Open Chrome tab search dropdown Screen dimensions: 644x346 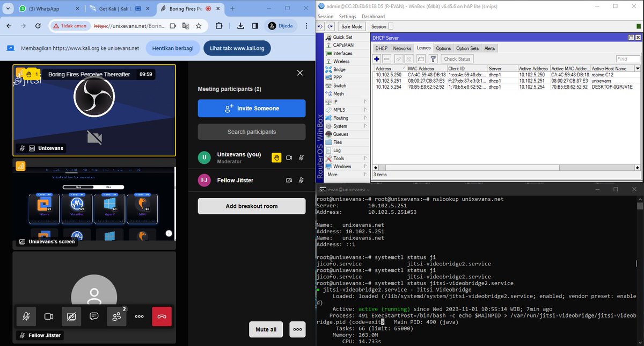point(7,9)
